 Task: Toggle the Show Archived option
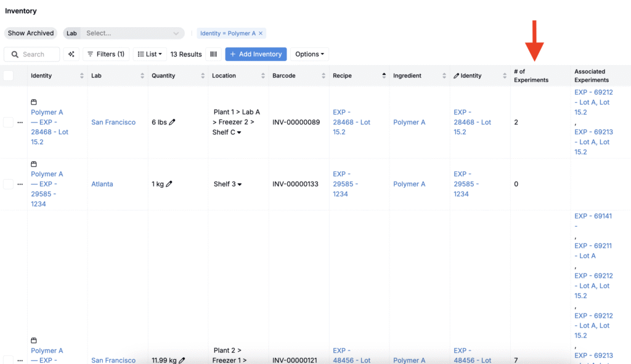click(31, 33)
